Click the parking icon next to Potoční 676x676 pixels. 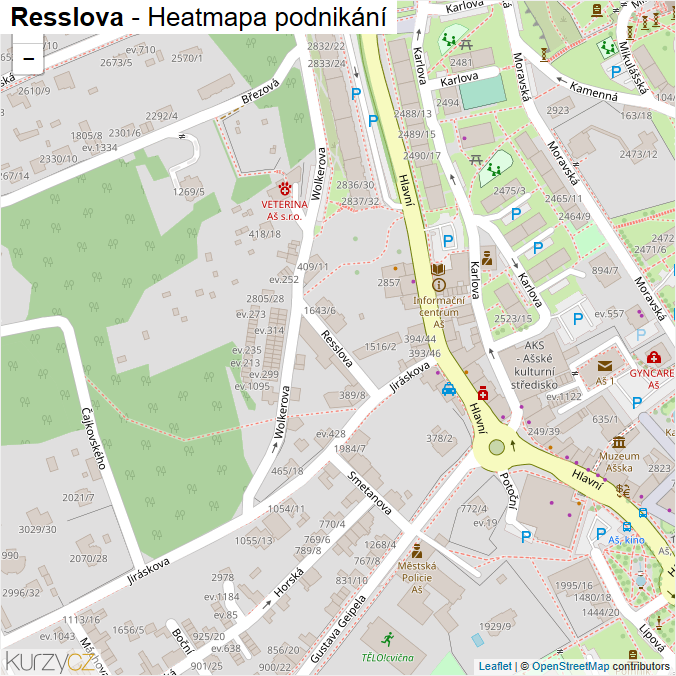[x=526, y=537]
